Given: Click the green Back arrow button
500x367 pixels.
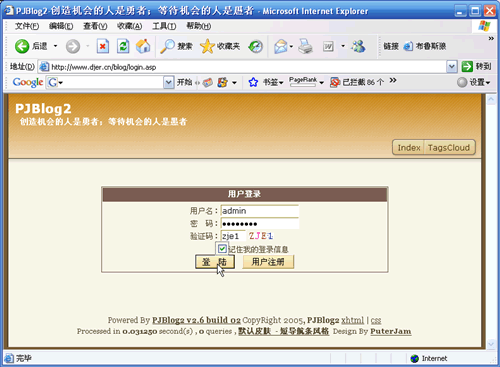Looking at the screenshot, I should tap(22, 46).
